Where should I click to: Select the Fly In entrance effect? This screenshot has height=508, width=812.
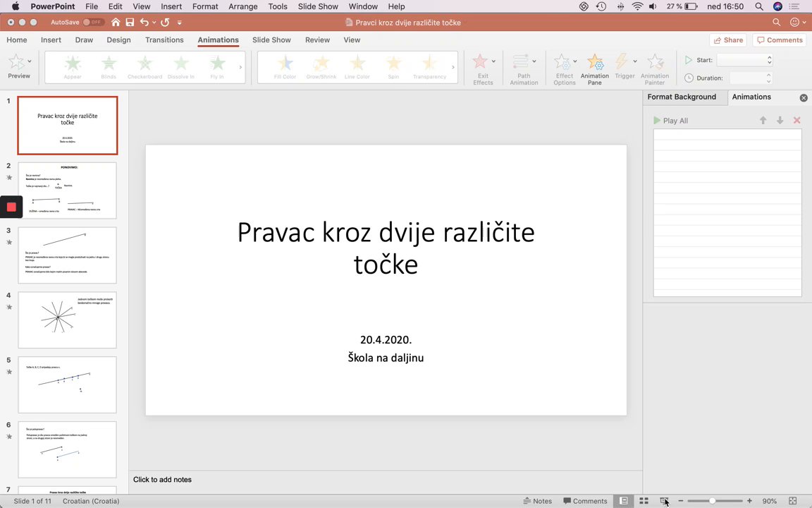(218, 67)
